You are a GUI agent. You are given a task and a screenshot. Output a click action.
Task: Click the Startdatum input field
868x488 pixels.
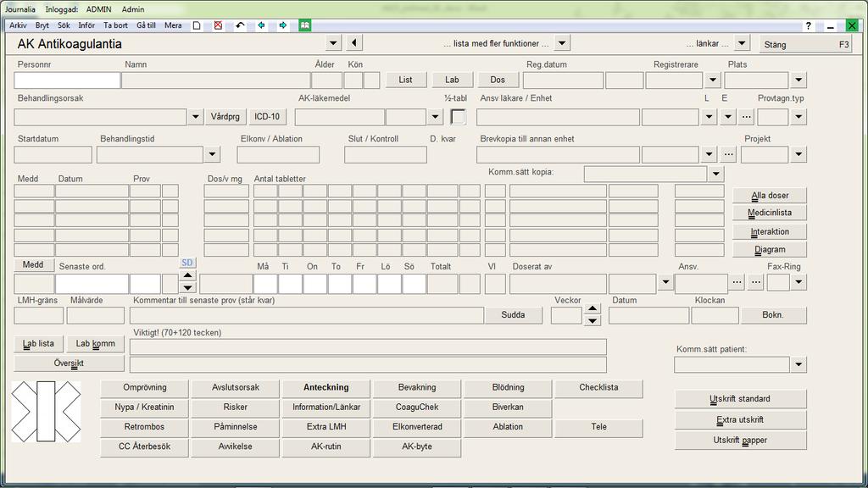[53, 154]
